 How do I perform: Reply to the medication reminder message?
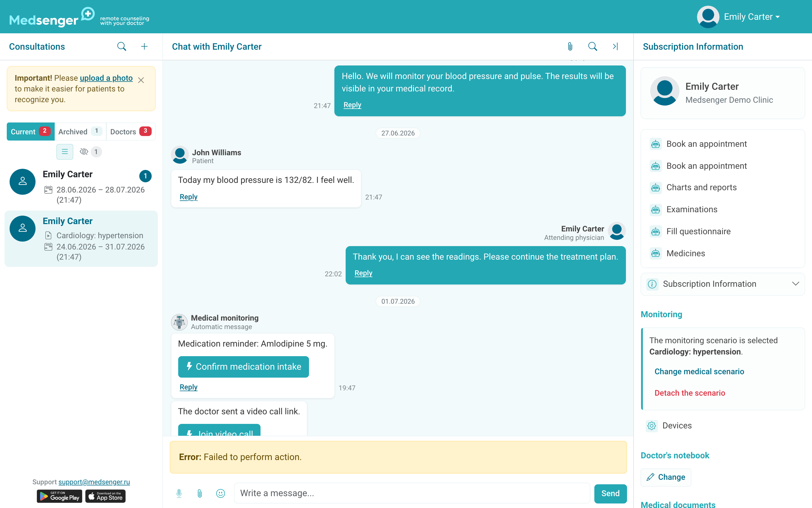pyautogui.click(x=189, y=387)
